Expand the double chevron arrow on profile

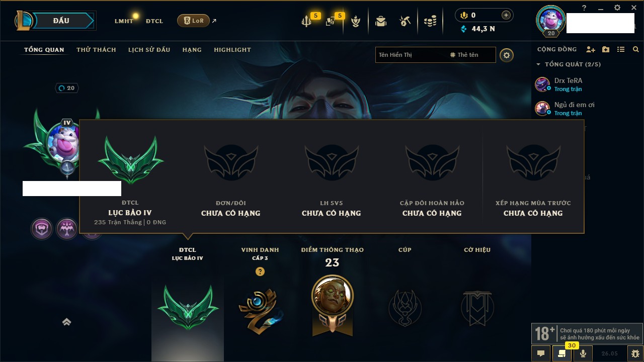(x=66, y=322)
